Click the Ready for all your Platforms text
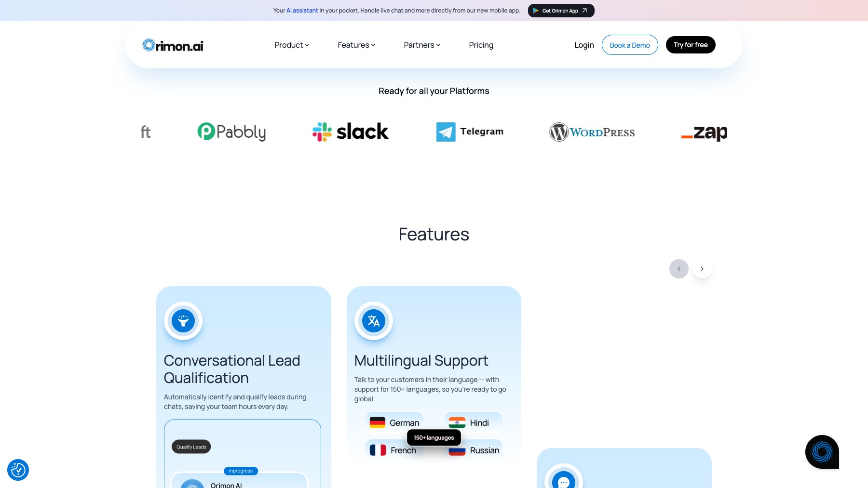 coord(434,91)
